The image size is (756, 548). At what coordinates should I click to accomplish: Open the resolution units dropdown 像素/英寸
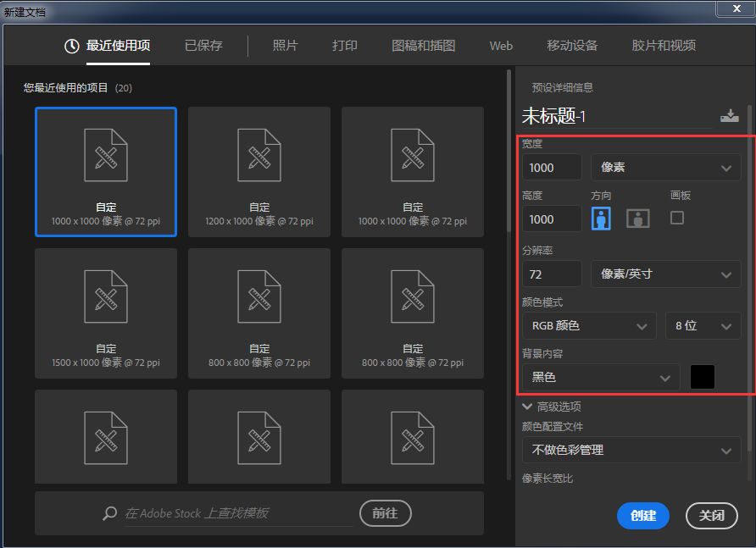[x=665, y=274]
